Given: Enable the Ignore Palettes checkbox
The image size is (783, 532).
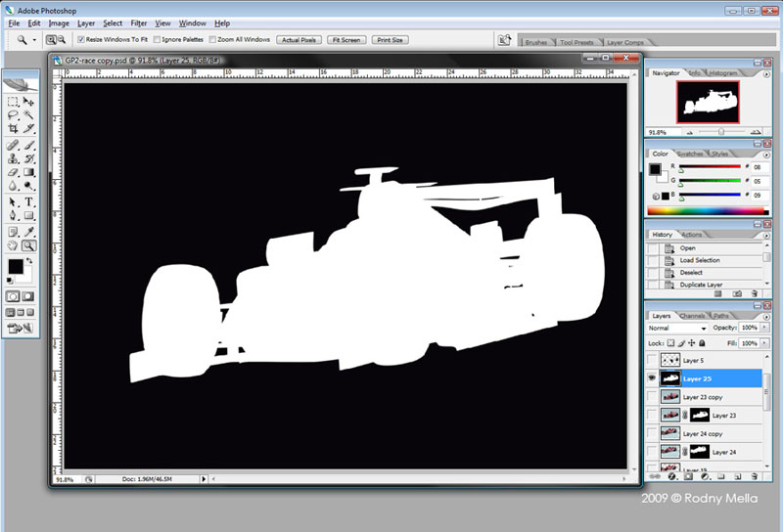Looking at the screenshot, I should 158,40.
